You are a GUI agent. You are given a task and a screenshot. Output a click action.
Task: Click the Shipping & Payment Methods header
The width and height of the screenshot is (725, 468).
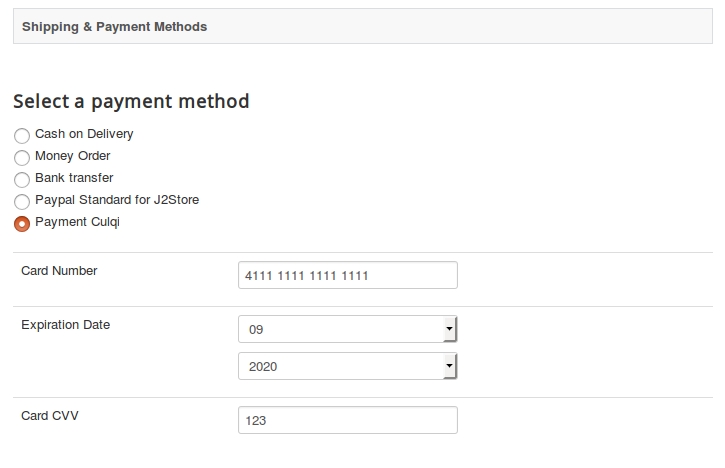[x=115, y=27]
